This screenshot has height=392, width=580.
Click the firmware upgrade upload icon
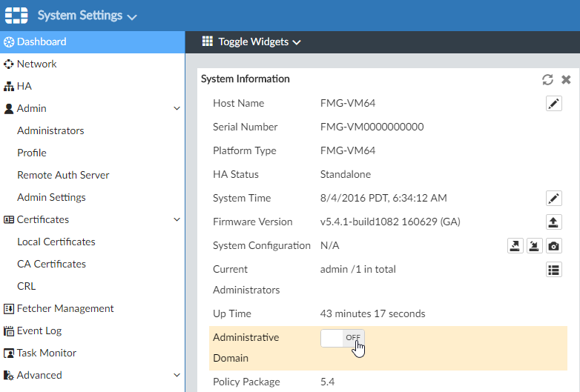click(x=553, y=222)
